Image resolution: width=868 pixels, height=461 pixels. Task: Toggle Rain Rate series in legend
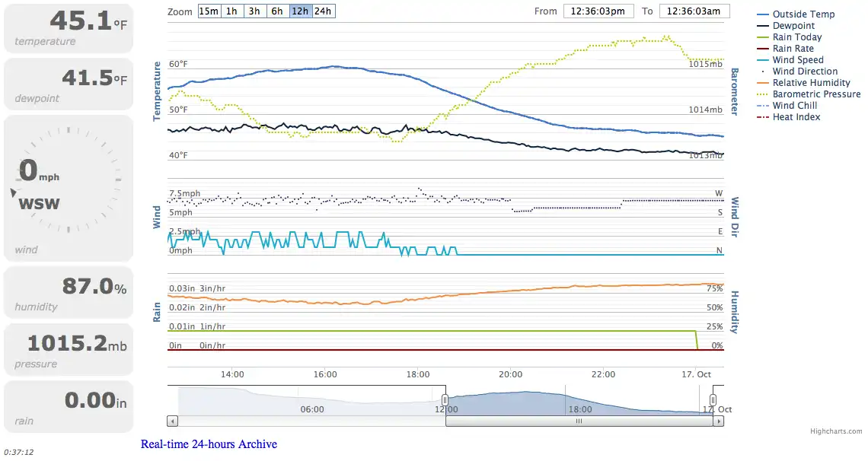coord(785,49)
